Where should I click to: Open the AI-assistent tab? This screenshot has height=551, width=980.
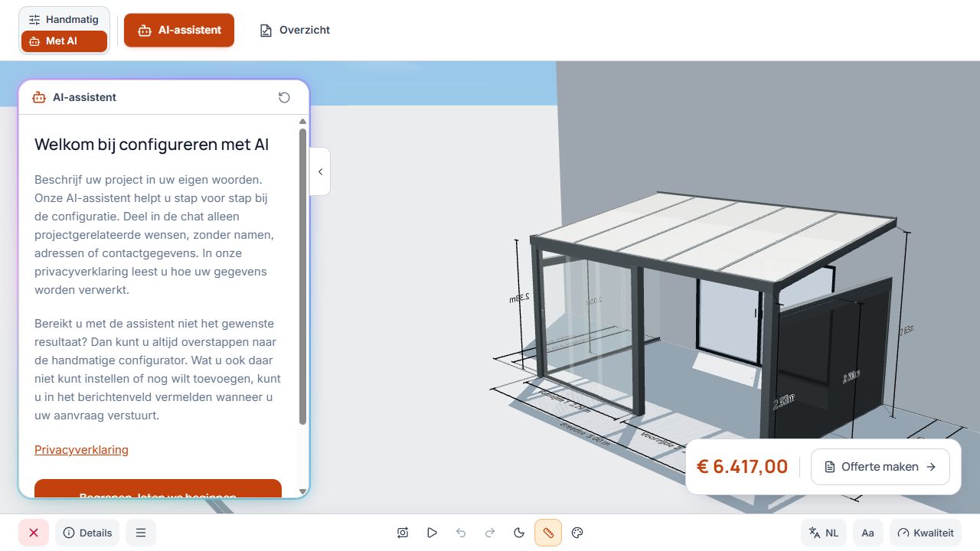point(179,31)
